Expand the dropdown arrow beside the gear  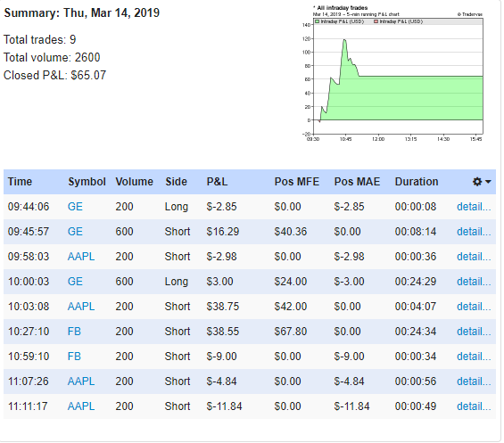coord(488,182)
